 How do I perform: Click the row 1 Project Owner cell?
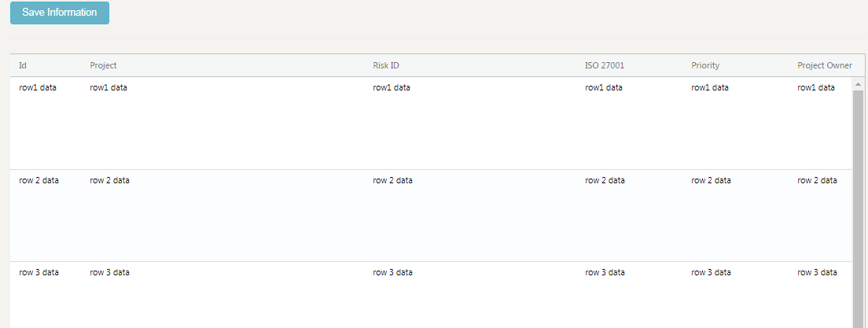coord(816,87)
